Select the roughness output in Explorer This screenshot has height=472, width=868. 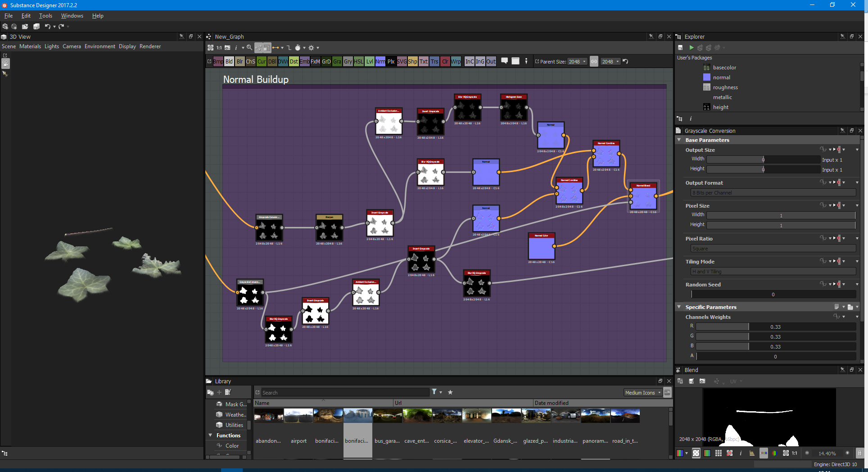pos(725,87)
